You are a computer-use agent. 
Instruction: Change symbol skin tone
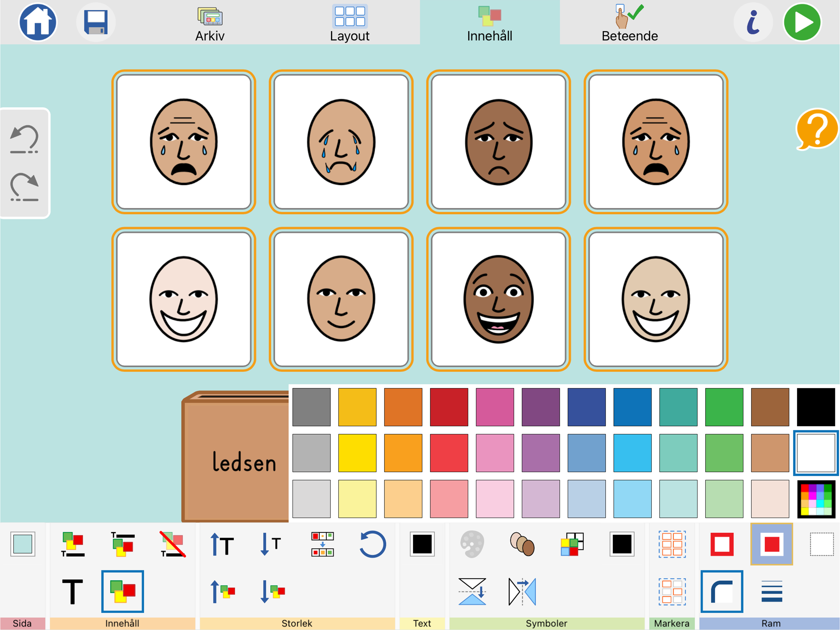pyautogui.click(x=522, y=544)
